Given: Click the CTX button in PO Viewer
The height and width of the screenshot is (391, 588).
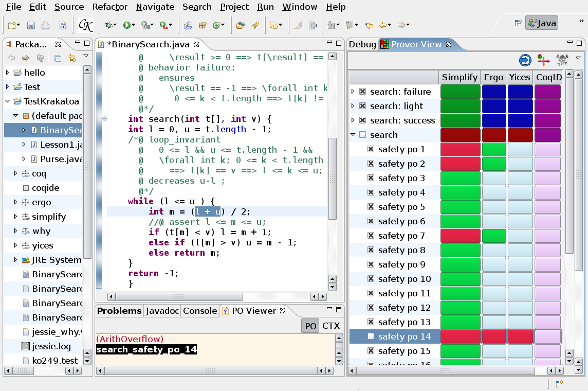Looking at the screenshot, I should click(x=331, y=326).
